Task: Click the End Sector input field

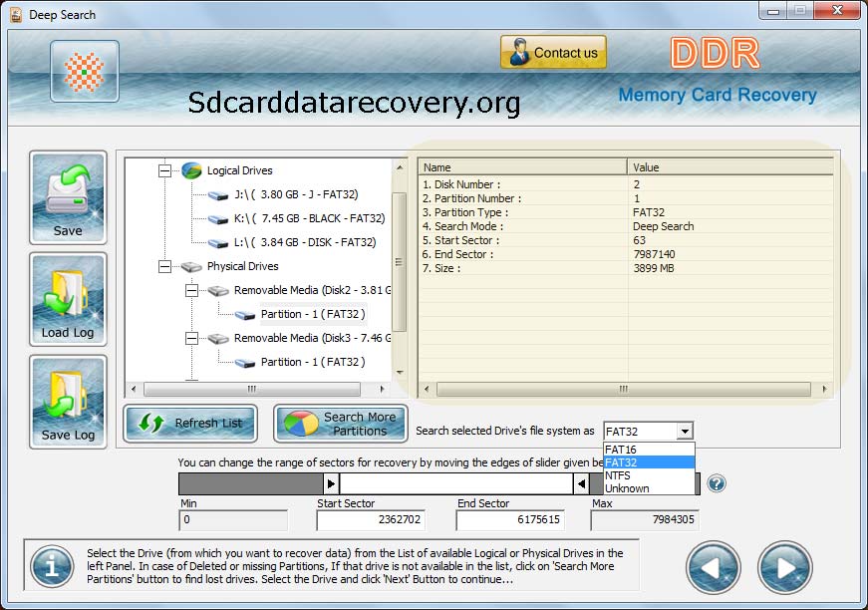Action: (x=510, y=519)
